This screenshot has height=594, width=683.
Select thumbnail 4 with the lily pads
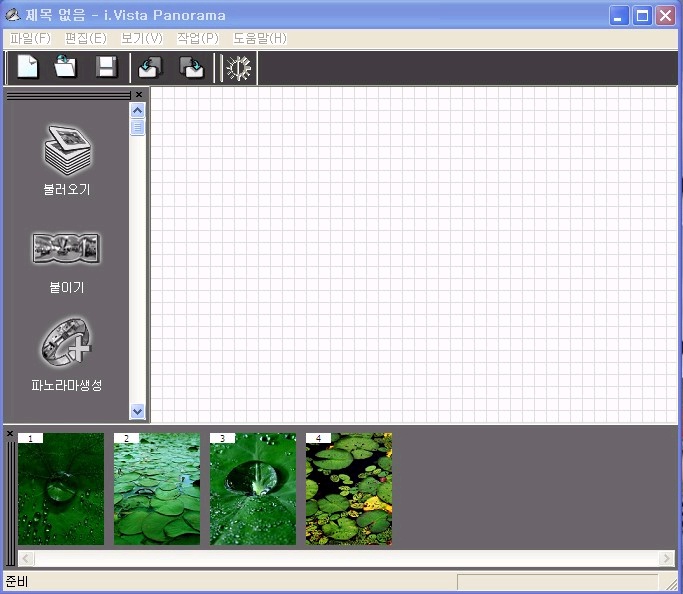(349, 490)
